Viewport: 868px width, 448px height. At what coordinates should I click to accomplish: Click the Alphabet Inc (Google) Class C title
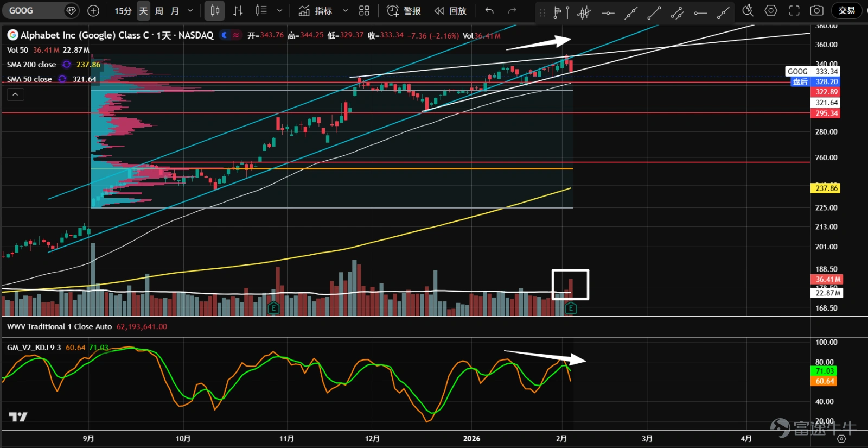117,35
